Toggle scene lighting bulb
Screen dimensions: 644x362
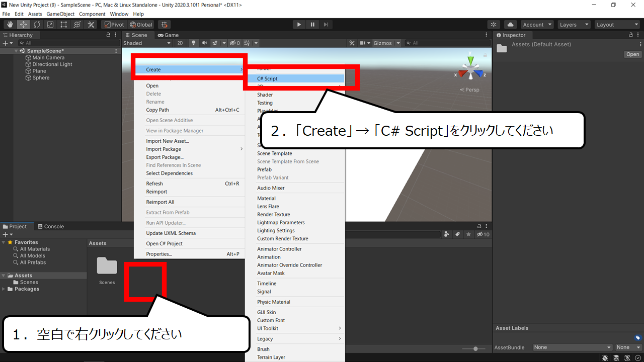click(x=193, y=43)
